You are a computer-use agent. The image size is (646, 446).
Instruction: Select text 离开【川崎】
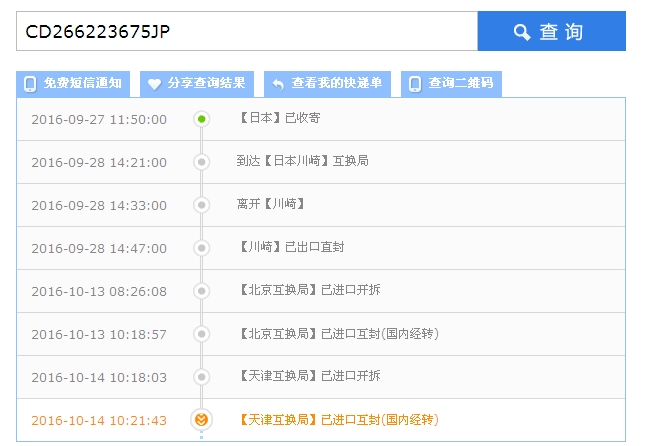tap(271, 204)
